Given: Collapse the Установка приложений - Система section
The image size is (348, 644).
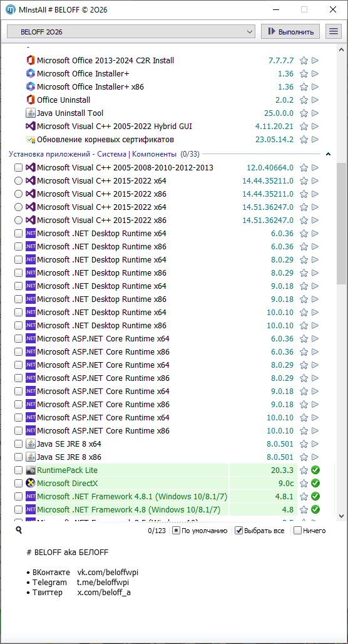Looking at the screenshot, I should coord(328,155).
